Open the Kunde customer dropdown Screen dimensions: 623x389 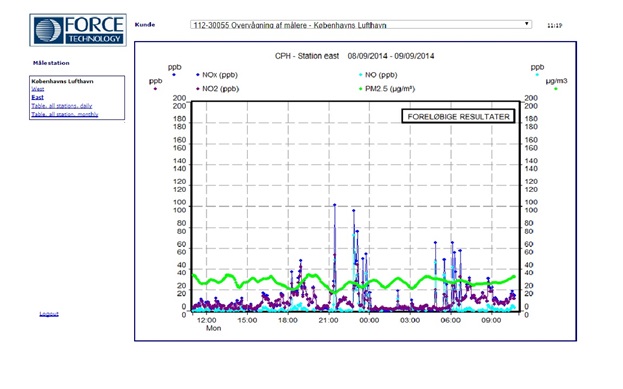pyautogui.click(x=361, y=25)
